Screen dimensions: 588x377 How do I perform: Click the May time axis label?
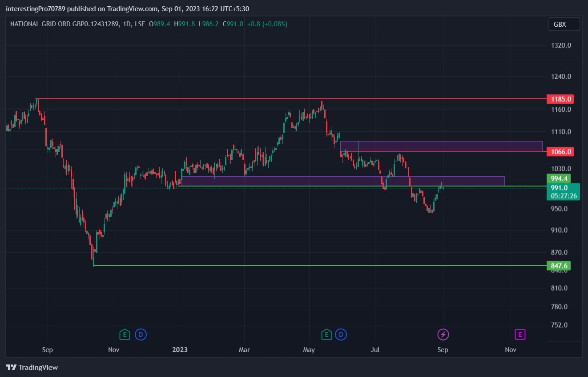(x=309, y=350)
